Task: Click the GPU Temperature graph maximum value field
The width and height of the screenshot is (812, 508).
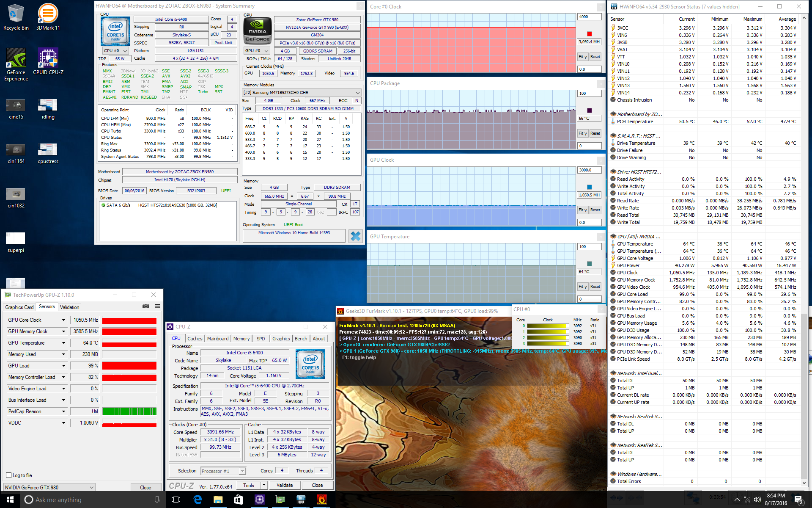Action: coord(589,246)
